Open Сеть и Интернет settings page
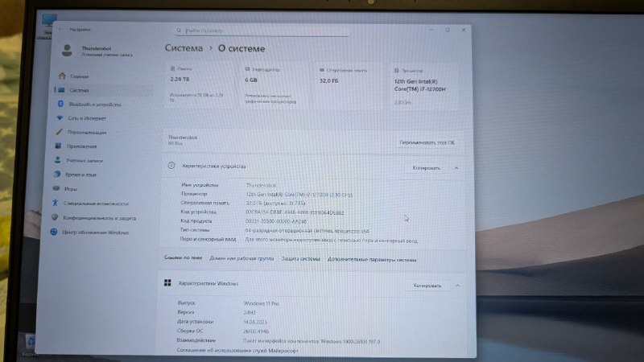Image resolution: width=644 pixels, height=362 pixels. tap(87, 118)
